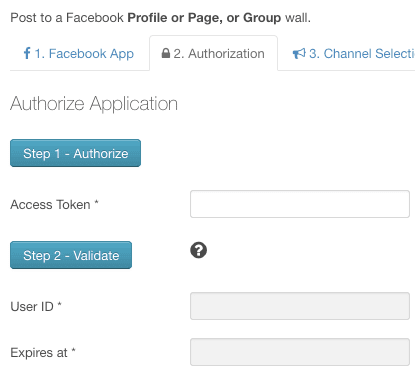Click the User ID label
The height and width of the screenshot is (386, 415).
[36, 306]
